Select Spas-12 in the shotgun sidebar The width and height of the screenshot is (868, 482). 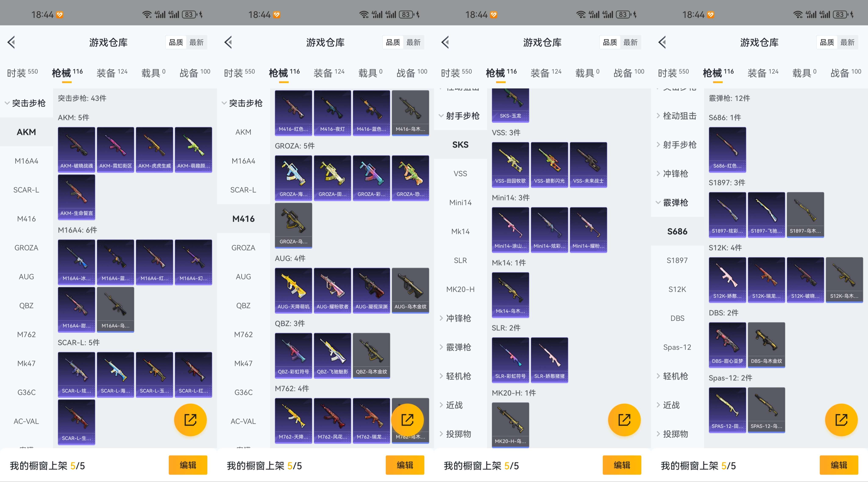pyautogui.click(x=677, y=347)
